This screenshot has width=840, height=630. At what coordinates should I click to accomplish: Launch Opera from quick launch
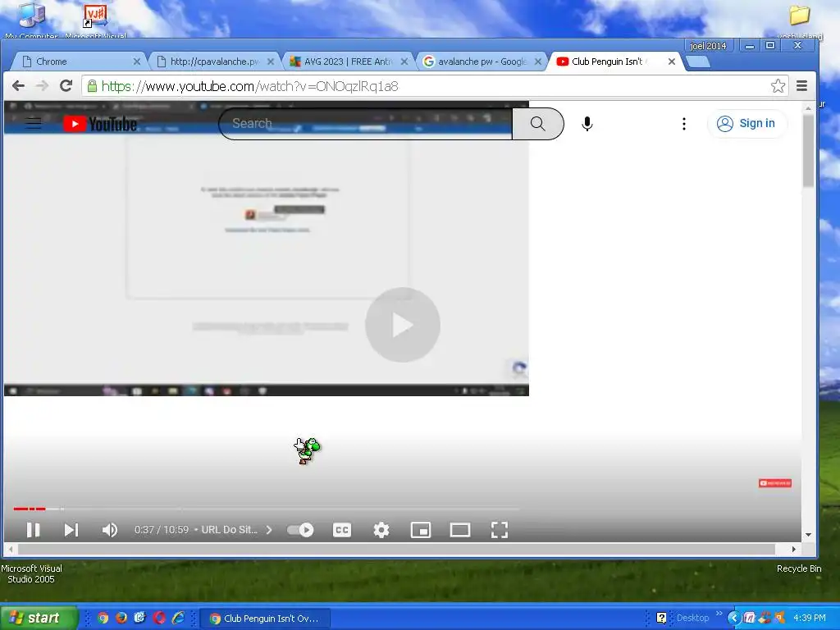pos(159,618)
